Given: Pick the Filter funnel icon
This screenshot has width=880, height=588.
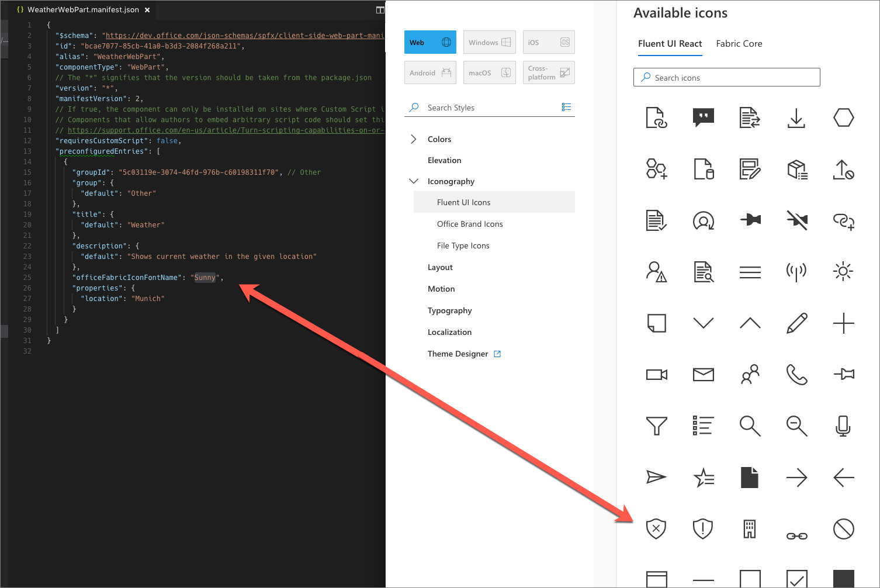Looking at the screenshot, I should pyautogui.click(x=657, y=426).
